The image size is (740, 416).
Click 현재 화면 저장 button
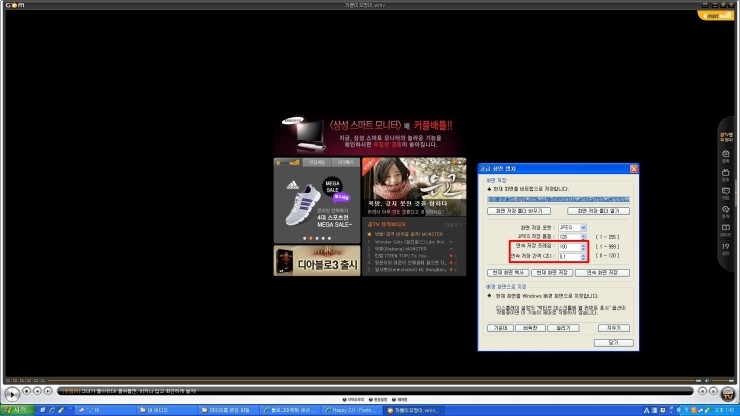pyautogui.click(x=552, y=273)
